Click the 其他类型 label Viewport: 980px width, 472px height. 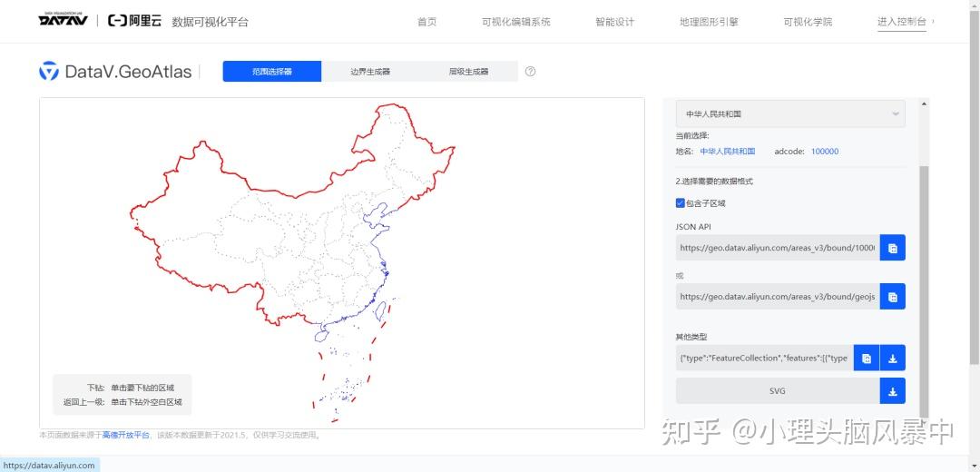click(x=691, y=337)
